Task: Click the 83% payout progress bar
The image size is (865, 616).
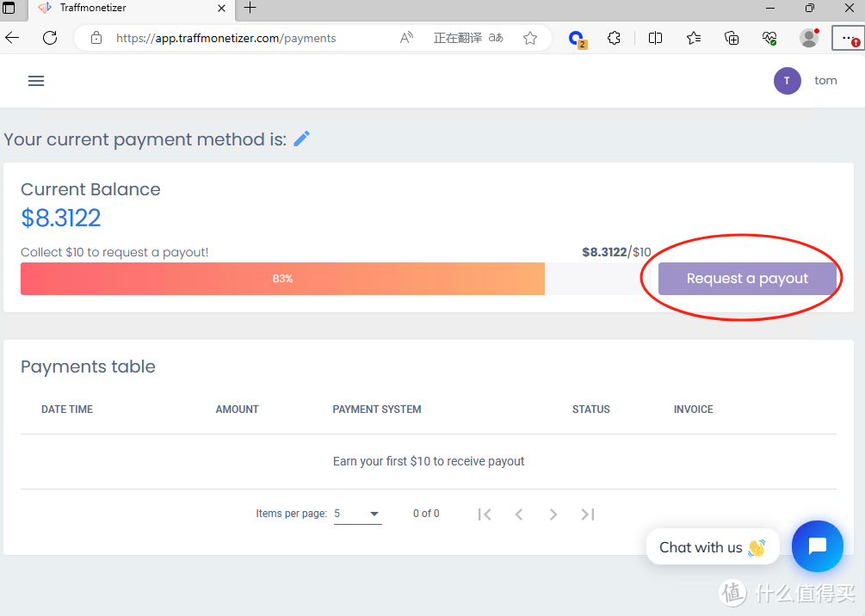Action: coord(282,279)
